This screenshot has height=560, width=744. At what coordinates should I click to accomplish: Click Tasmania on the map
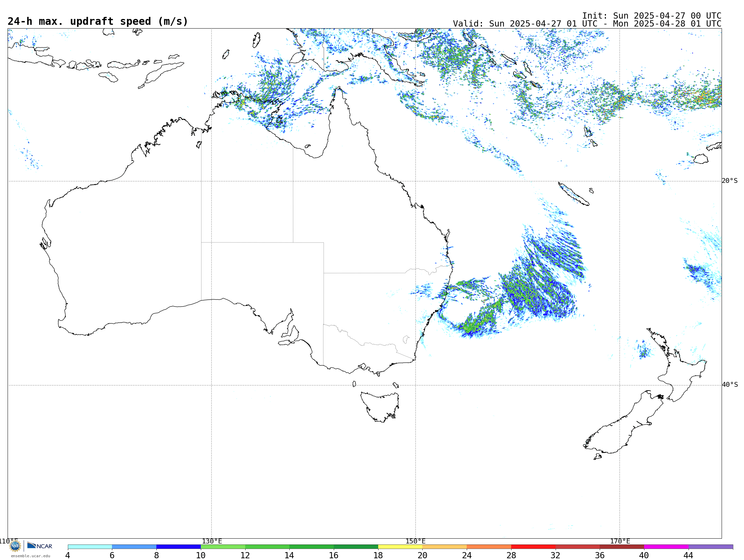click(380, 406)
